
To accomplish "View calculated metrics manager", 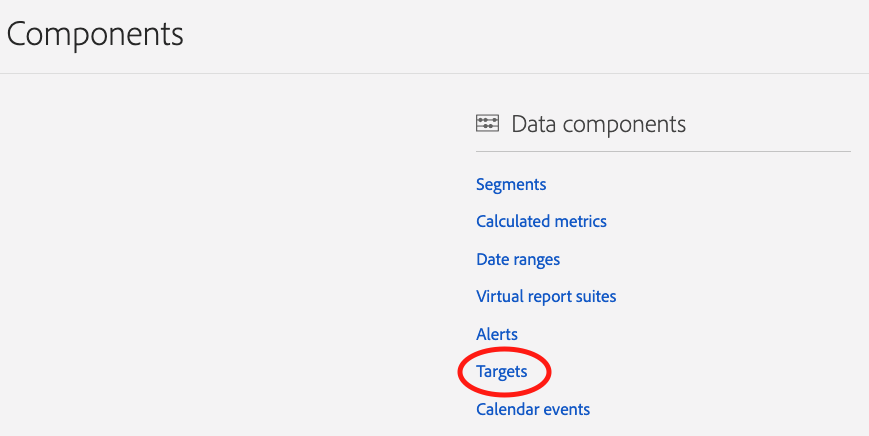I will 541,222.
